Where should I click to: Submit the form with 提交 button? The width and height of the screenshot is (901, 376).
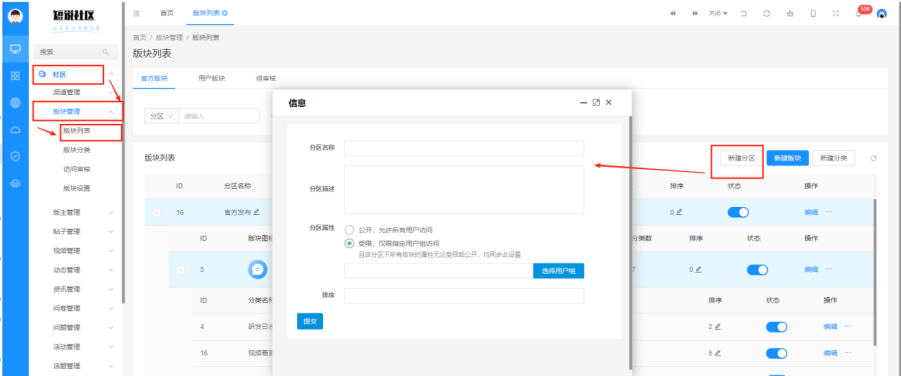[x=310, y=321]
